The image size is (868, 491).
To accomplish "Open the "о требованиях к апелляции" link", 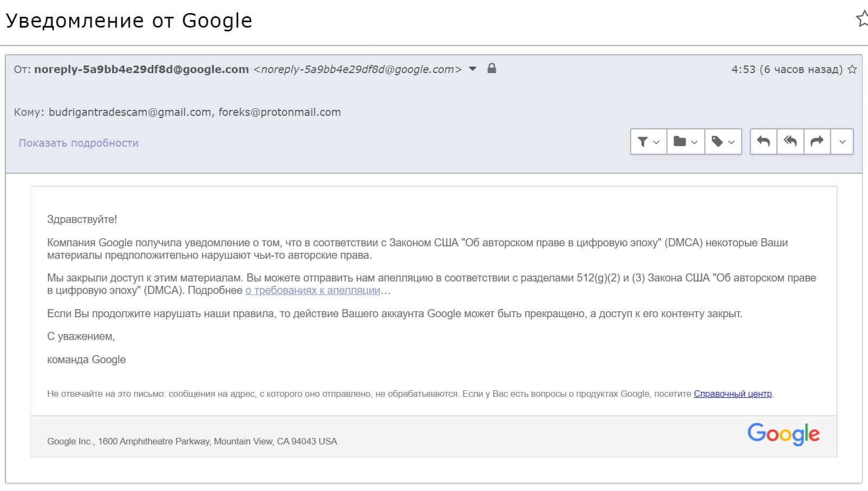I will click(x=313, y=290).
